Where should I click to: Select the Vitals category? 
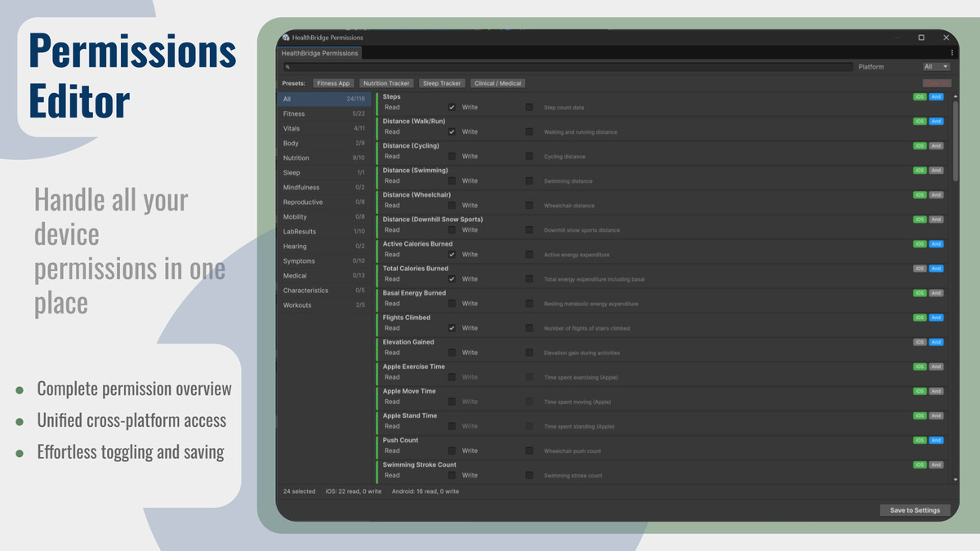click(324, 128)
